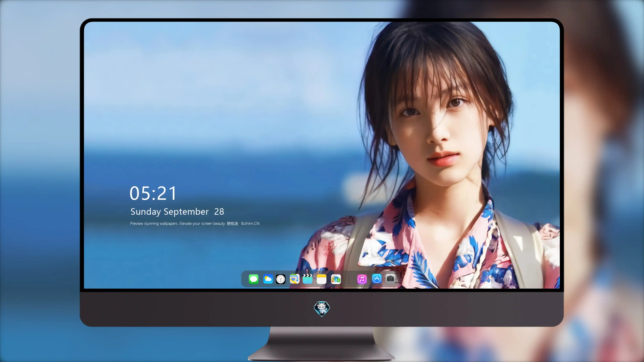Open the Newsstand collage icon in dock

336,279
